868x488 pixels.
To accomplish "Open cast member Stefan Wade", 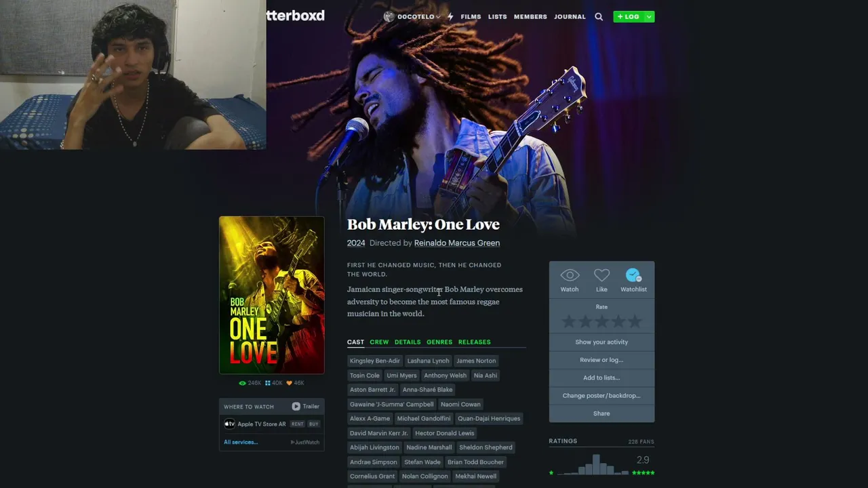I will point(422,462).
